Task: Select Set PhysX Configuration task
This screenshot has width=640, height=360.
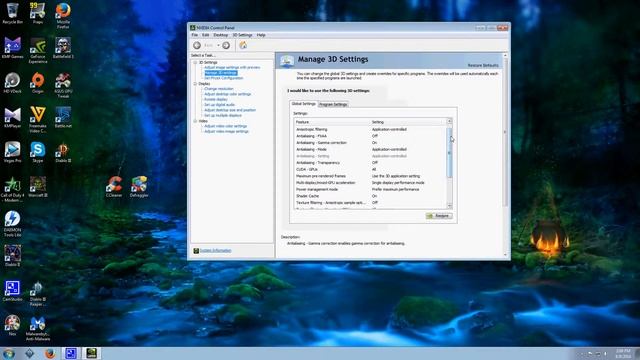Action: [x=224, y=78]
